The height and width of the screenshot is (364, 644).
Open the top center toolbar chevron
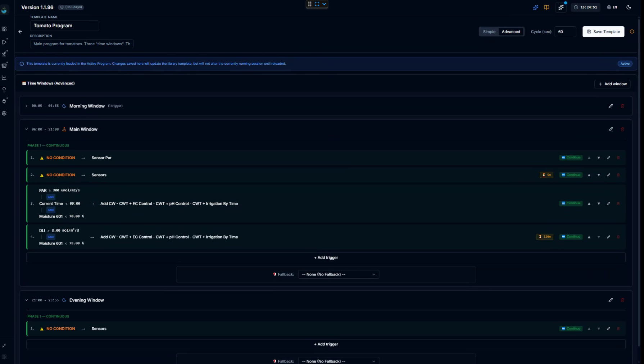(x=324, y=4)
